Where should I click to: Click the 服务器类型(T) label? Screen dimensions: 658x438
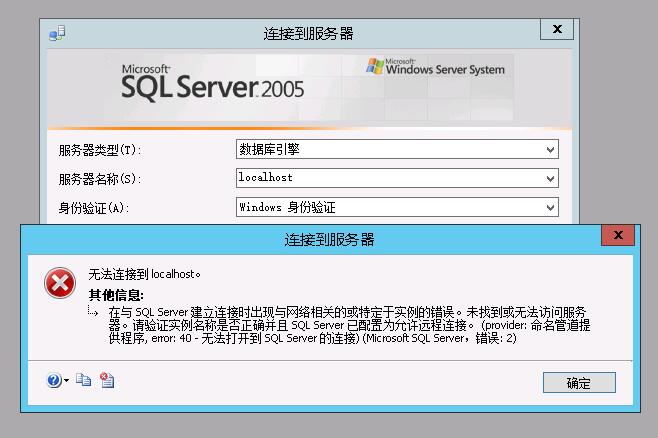(100, 150)
